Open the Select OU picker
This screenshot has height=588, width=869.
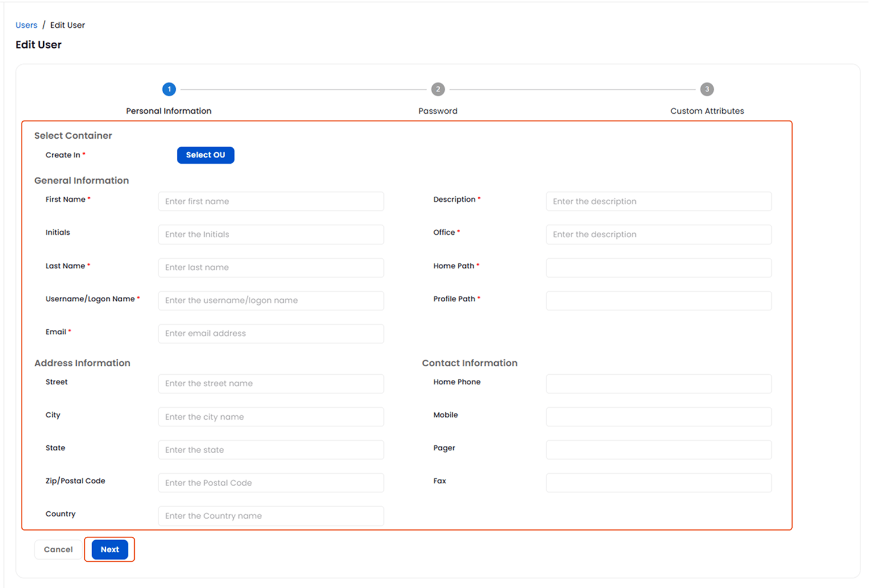tap(205, 155)
